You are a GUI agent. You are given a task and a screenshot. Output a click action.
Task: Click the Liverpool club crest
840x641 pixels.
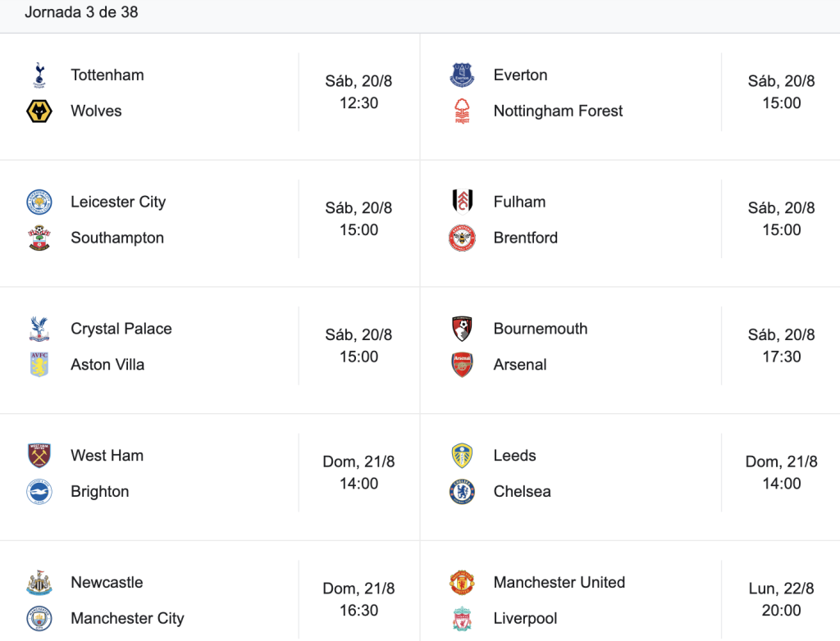pos(462,619)
